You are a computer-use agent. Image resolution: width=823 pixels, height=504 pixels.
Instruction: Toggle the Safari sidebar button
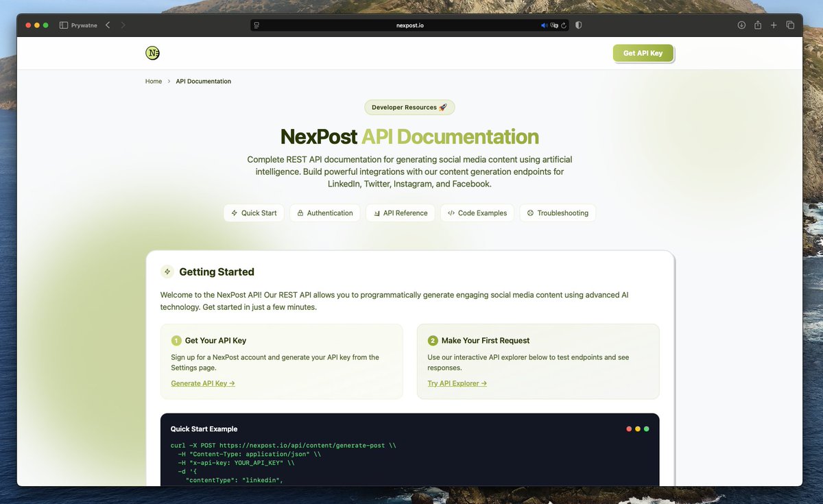[x=64, y=25]
